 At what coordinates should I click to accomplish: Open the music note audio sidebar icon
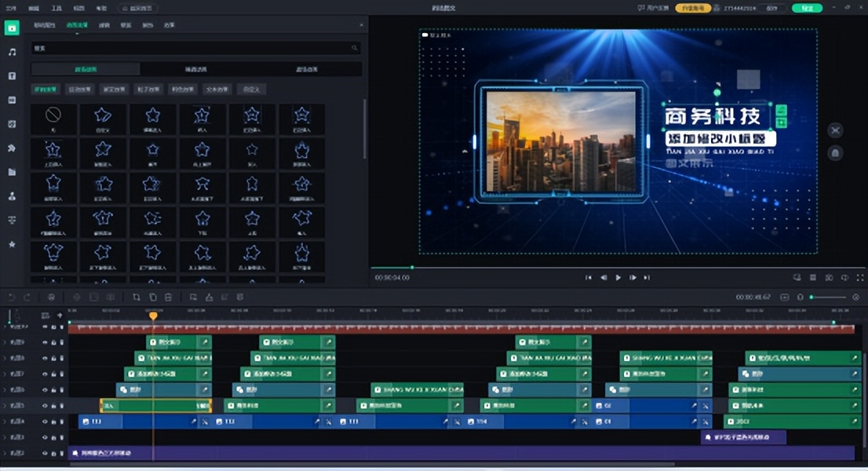tap(13, 52)
